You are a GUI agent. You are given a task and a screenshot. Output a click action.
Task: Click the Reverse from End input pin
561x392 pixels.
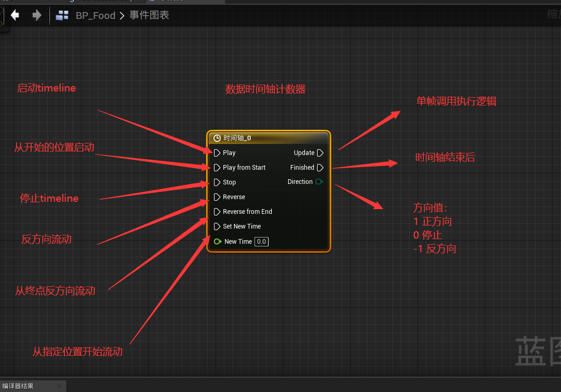coord(217,212)
